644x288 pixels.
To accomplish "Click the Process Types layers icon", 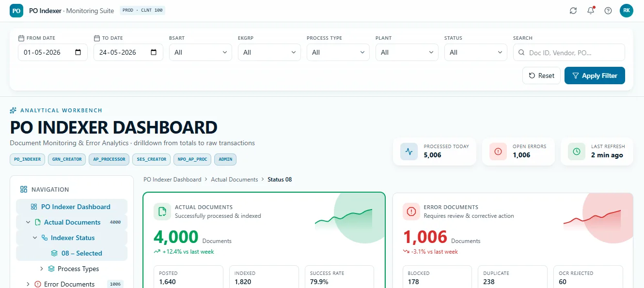I will (51, 269).
